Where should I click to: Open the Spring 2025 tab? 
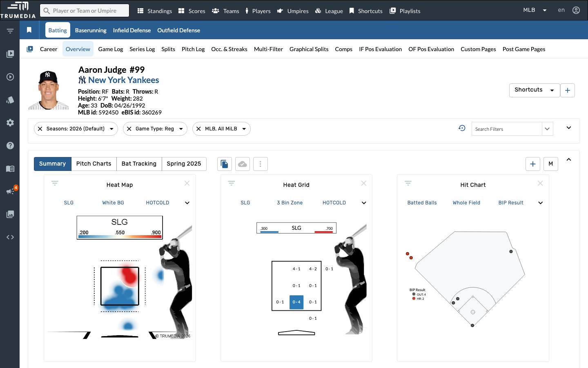click(184, 164)
